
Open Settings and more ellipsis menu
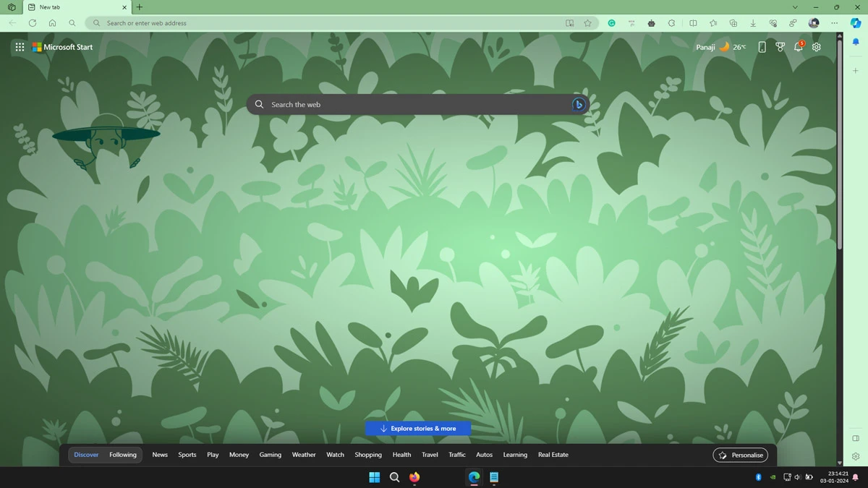pyautogui.click(x=834, y=23)
